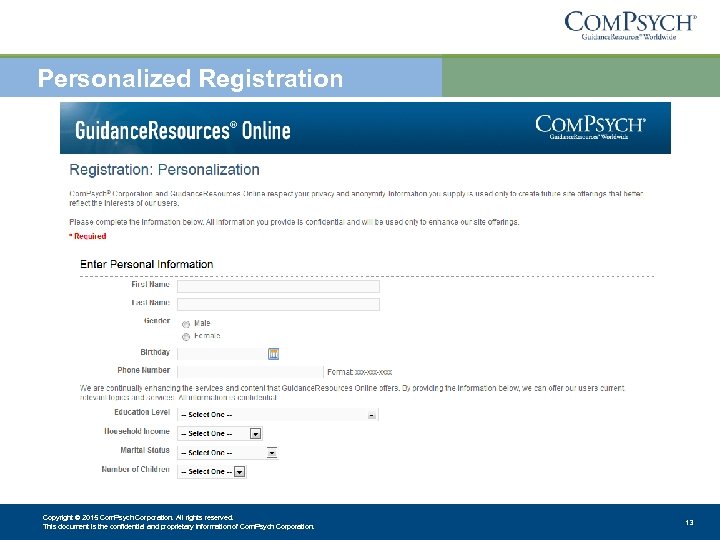Screen dimensions: 720x540
Task: Select the Male gender option
Action: click(186, 324)
